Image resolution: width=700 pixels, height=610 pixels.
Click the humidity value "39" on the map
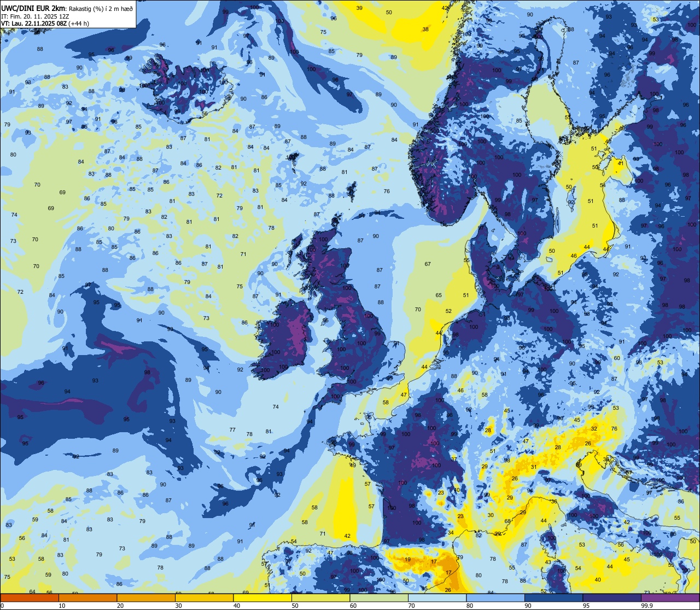tap(359, 8)
